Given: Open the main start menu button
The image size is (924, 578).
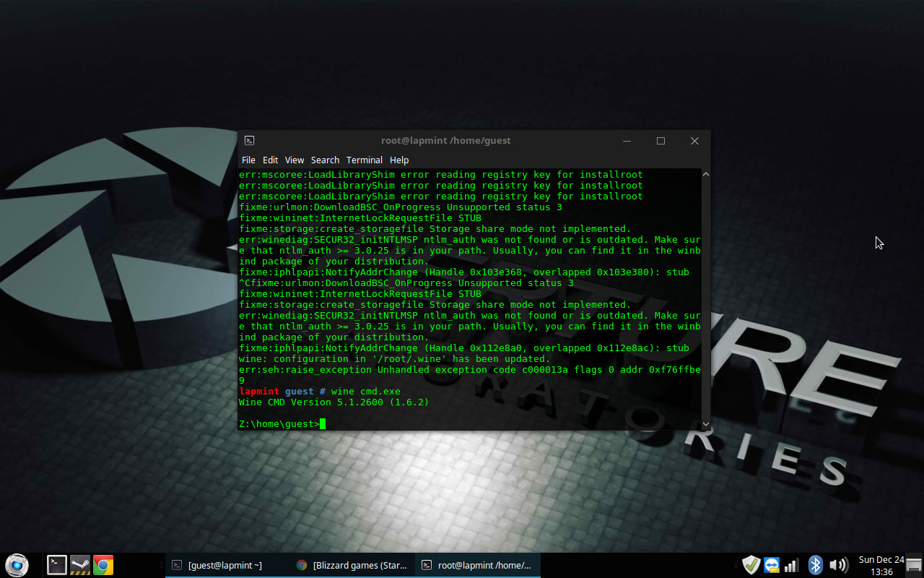Looking at the screenshot, I should 17,564.
